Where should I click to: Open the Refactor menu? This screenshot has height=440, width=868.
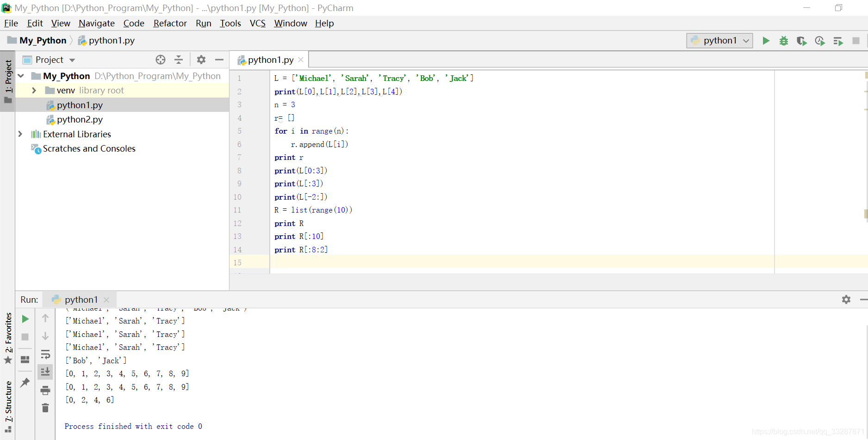point(170,23)
